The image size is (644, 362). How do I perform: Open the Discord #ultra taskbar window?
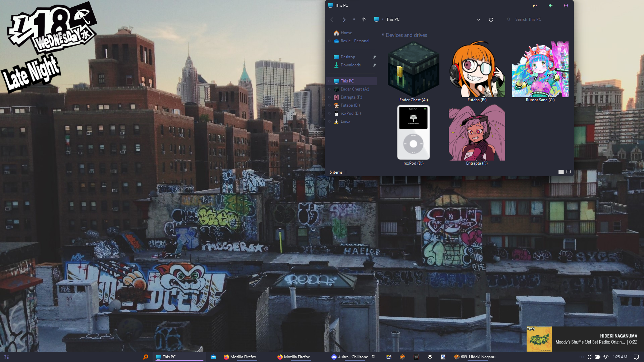[355, 357]
